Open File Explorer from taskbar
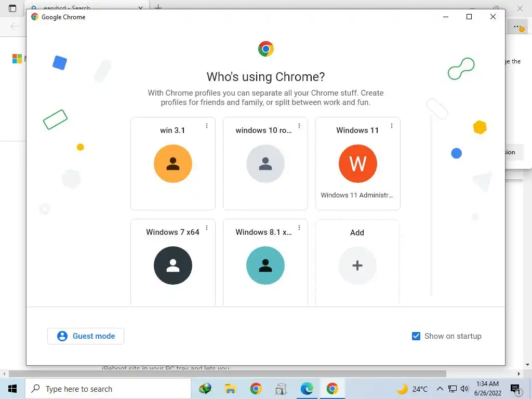The height and width of the screenshot is (399, 532). pos(230,389)
